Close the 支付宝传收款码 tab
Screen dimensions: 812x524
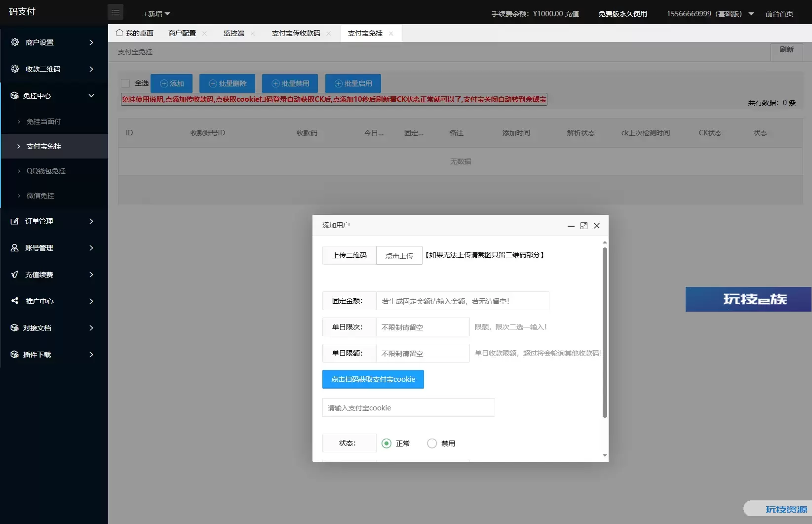[329, 34]
